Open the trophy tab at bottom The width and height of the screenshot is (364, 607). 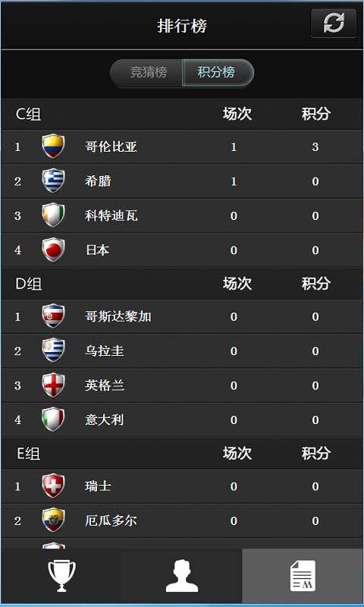(61, 576)
